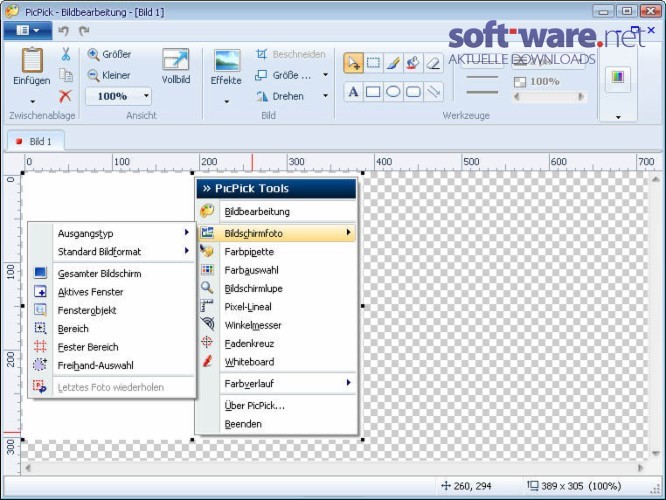Expand the color palette dropdown arrow
The height and width of the screenshot is (500, 666).
click(618, 117)
